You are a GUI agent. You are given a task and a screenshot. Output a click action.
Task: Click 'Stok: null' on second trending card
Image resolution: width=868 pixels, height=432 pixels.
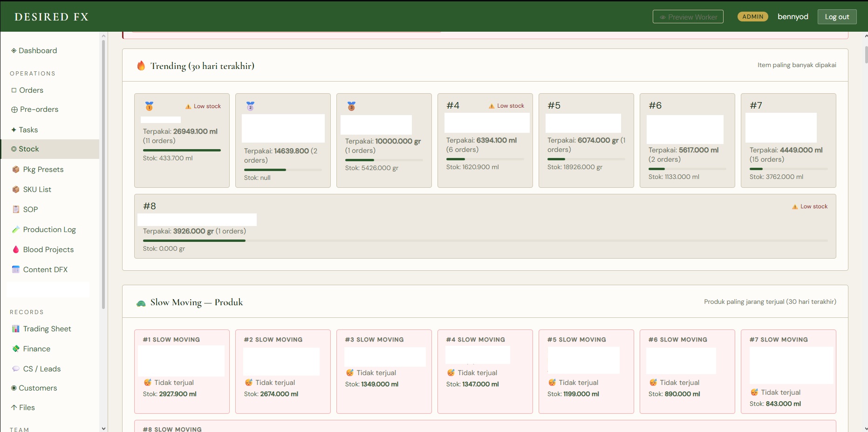coord(257,178)
